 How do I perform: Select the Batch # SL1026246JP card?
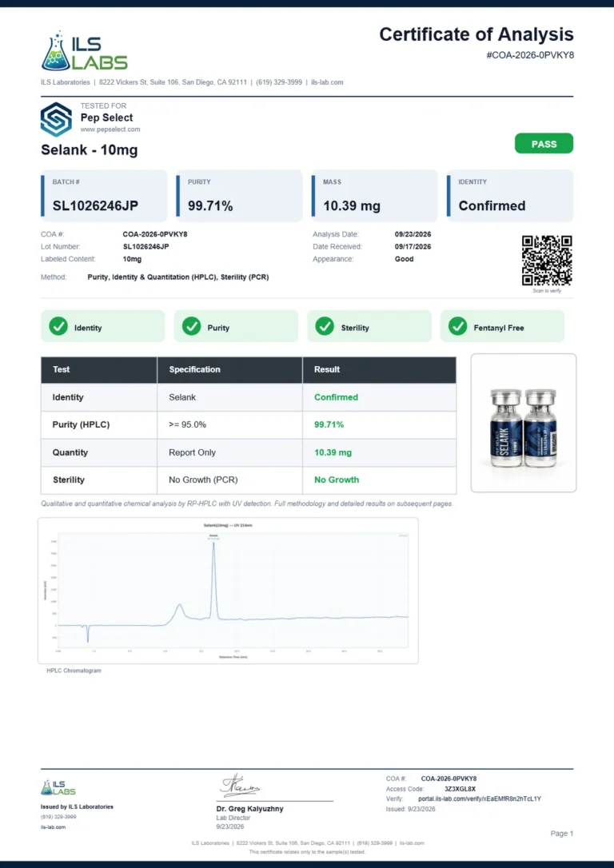[104, 196]
